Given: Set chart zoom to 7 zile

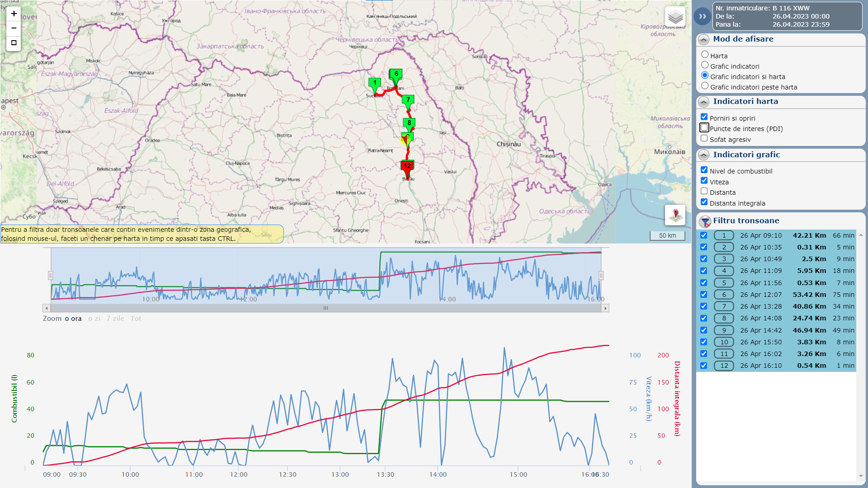Looking at the screenshot, I should pos(115,319).
